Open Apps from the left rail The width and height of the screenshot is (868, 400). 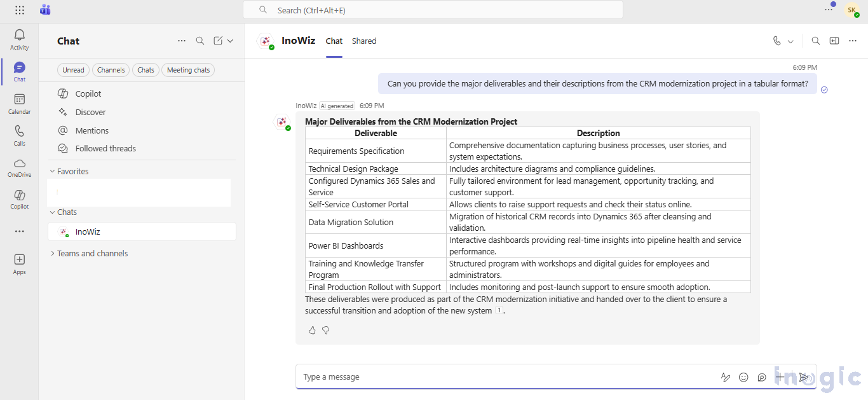(x=19, y=263)
